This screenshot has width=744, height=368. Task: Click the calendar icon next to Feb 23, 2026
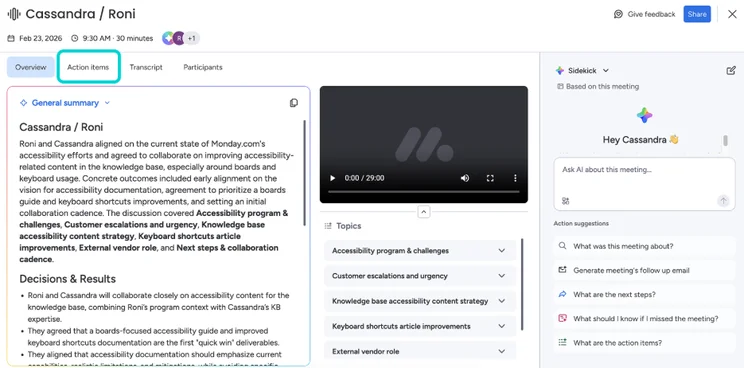click(11, 38)
